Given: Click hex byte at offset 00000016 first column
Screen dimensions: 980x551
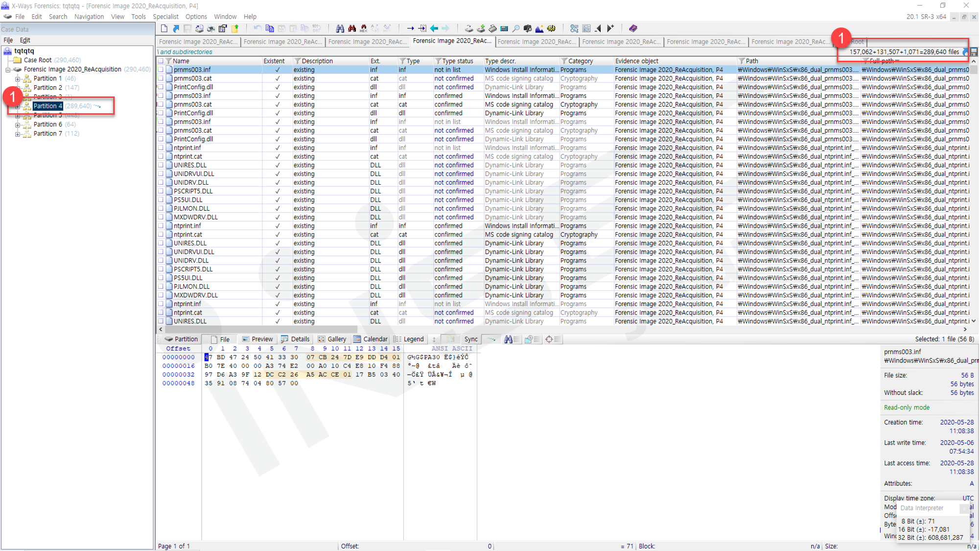Looking at the screenshot, I should pyautogui.click(x=209, y=366).
